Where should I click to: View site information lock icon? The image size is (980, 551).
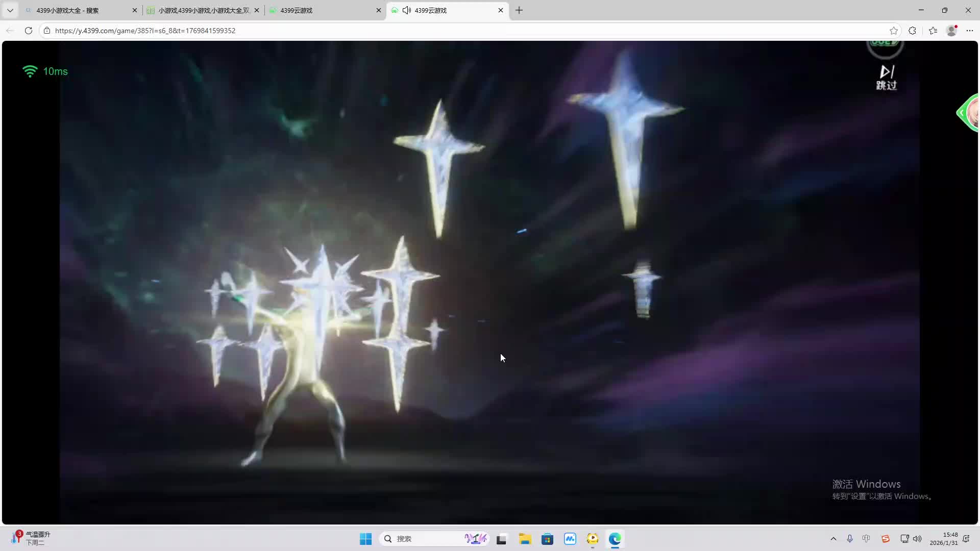(x=47, y=31)
